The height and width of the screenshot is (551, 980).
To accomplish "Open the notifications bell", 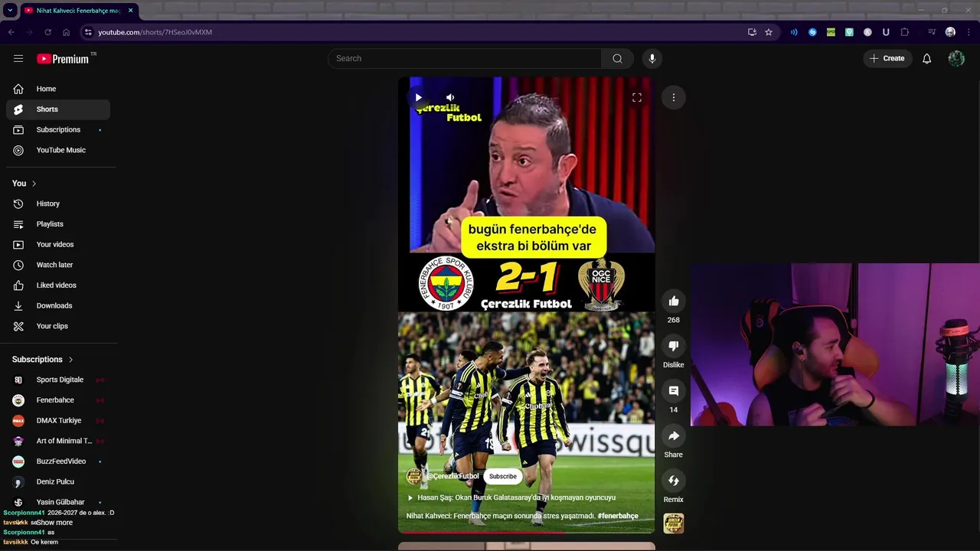I will pos(926,58).
